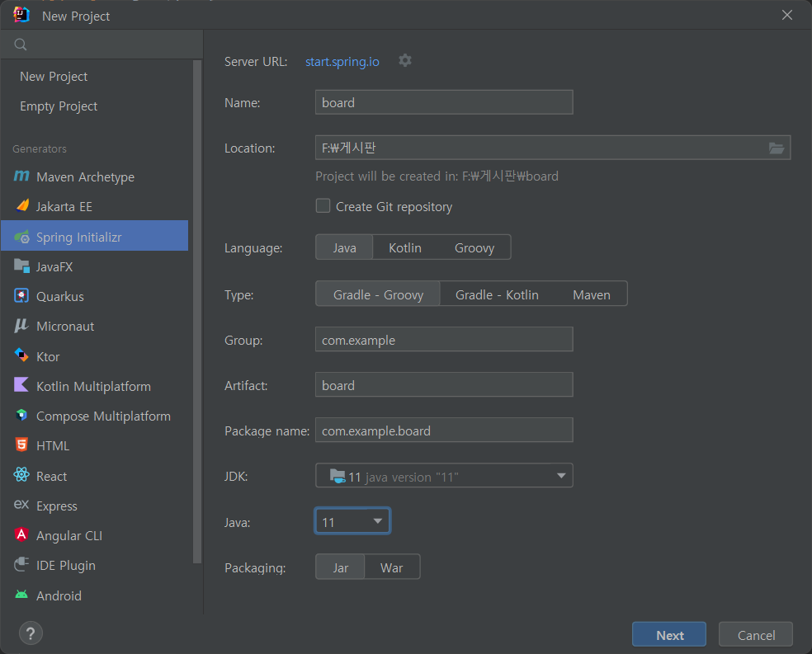Image resolution: width=812 pixels, height=654 pixels.
Task: Choose Gradle - Groovy build type
Action: 378,294
